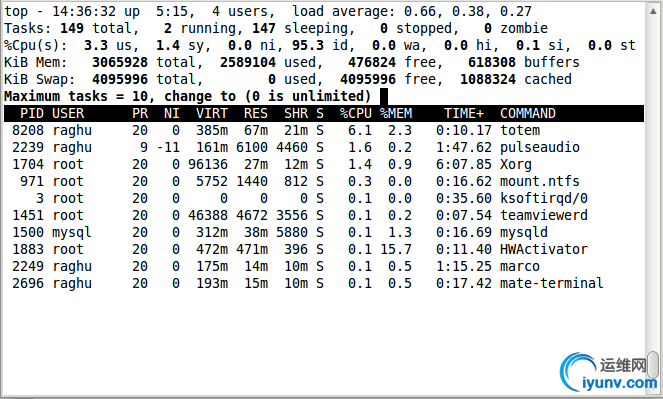Click PID 1500 in the process list
The image size is (663, 399).
[28, 232]
